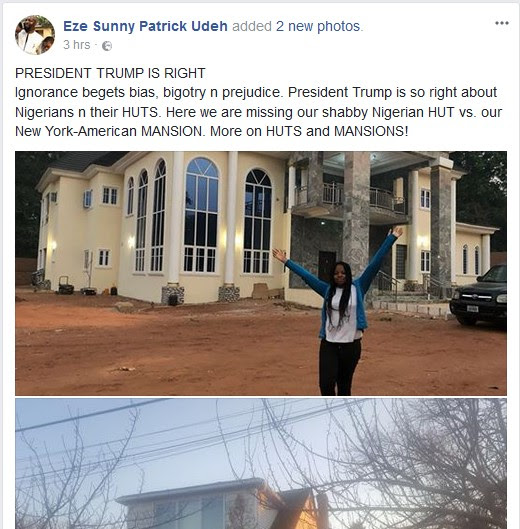Click the woman with raised arms
Screen dimensions: 520x529
[338, 311]
